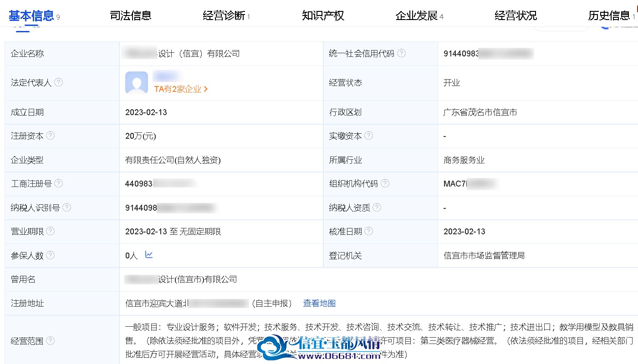Click help icon beside 组织机构代码

385,183
